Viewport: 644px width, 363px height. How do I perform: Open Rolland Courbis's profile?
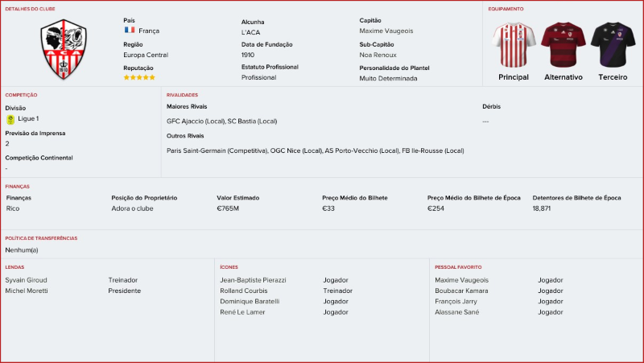click(x=246, y=291)
